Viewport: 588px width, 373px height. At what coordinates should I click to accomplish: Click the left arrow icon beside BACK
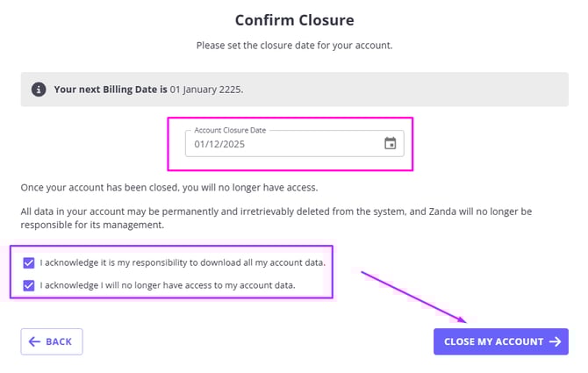coord(34,341)
